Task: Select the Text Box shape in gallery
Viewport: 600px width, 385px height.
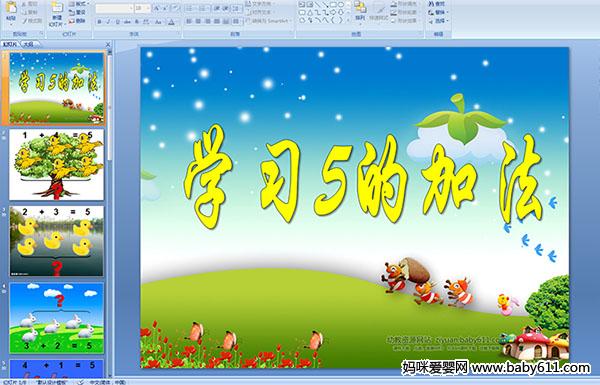Action: click(x=302, y=4)
